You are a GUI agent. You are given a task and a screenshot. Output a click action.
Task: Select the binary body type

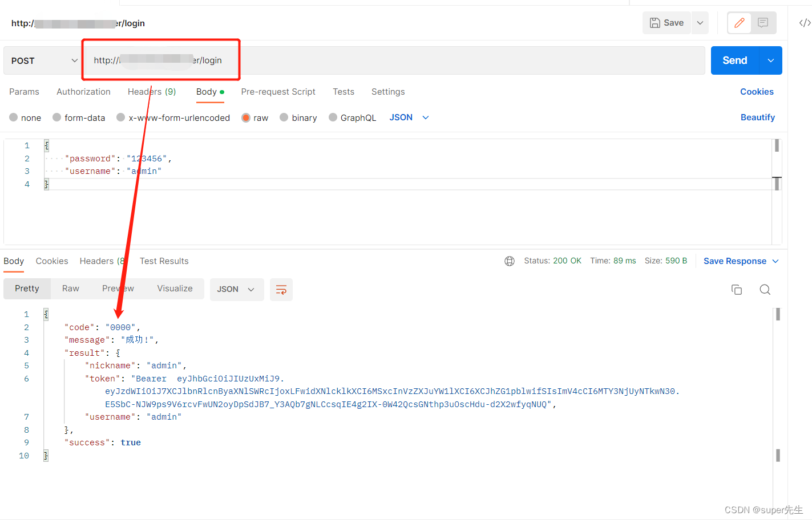pyautogui.click(x=284, y=117)
